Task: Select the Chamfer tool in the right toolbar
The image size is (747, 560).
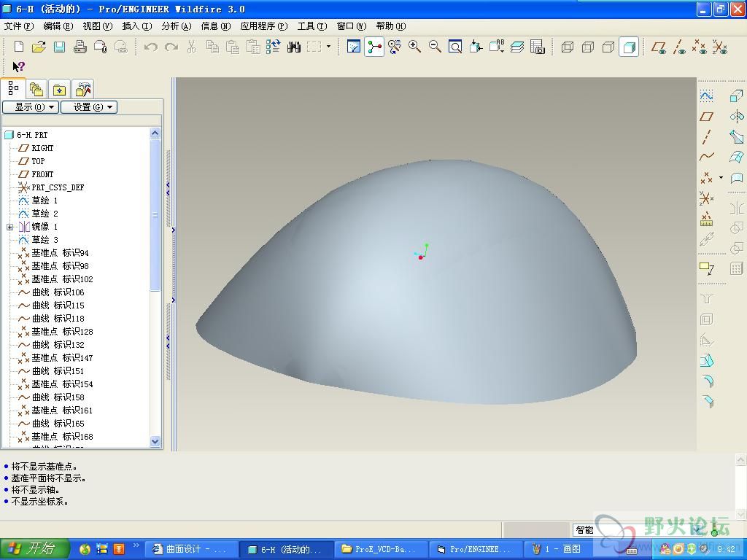Action: [706, 401]
